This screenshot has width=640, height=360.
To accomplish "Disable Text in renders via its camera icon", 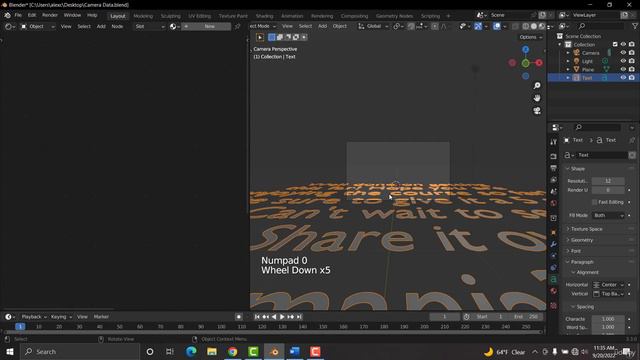I will pos(632,78).
